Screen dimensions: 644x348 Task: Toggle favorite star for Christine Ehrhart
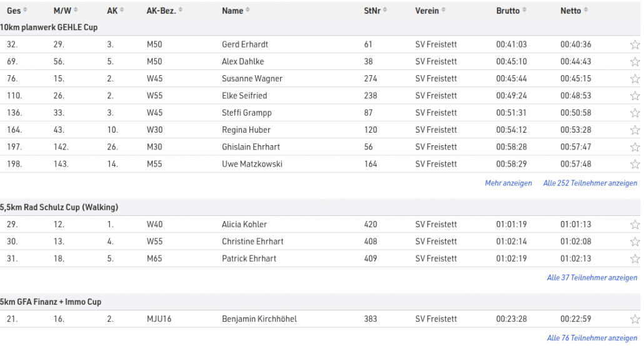635,242
